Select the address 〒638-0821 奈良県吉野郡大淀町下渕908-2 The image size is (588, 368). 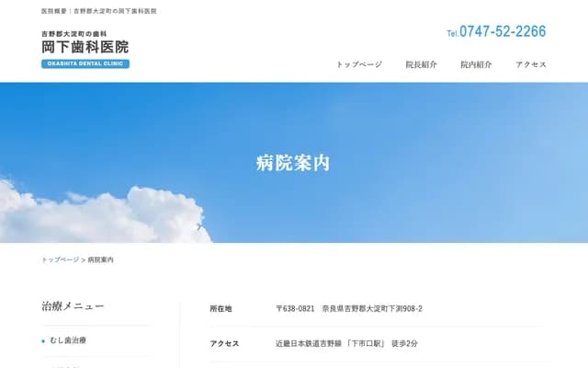(349, 309)
